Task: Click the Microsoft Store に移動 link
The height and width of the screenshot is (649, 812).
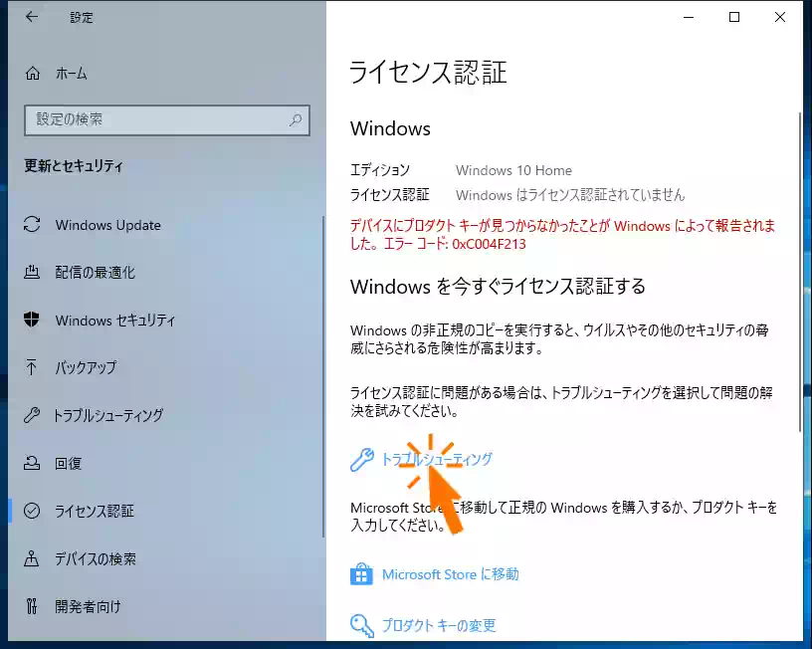Action: [x=450, y=574]
